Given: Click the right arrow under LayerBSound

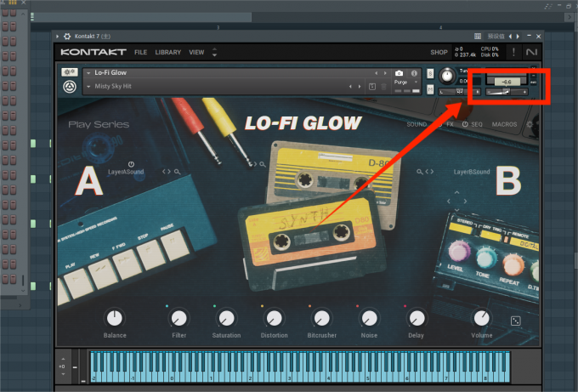Looking at the screenshot, I should [x=465, y=202].
